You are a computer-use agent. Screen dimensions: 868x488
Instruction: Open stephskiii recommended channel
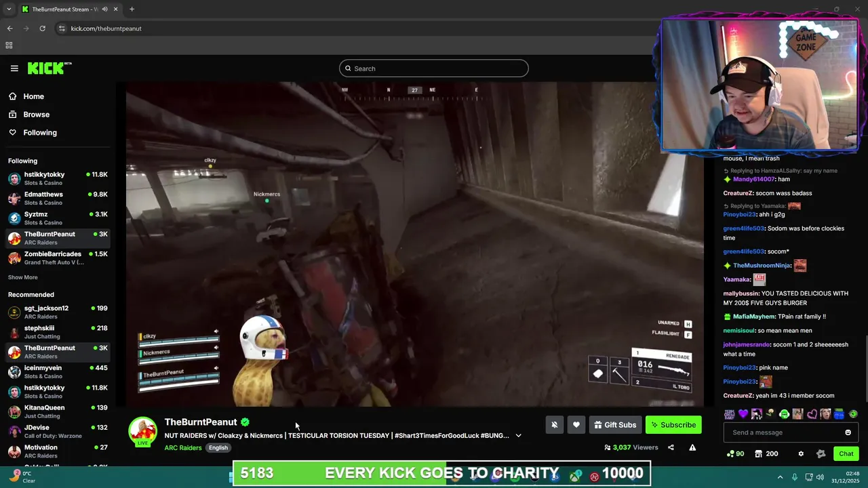coord(58,331)
